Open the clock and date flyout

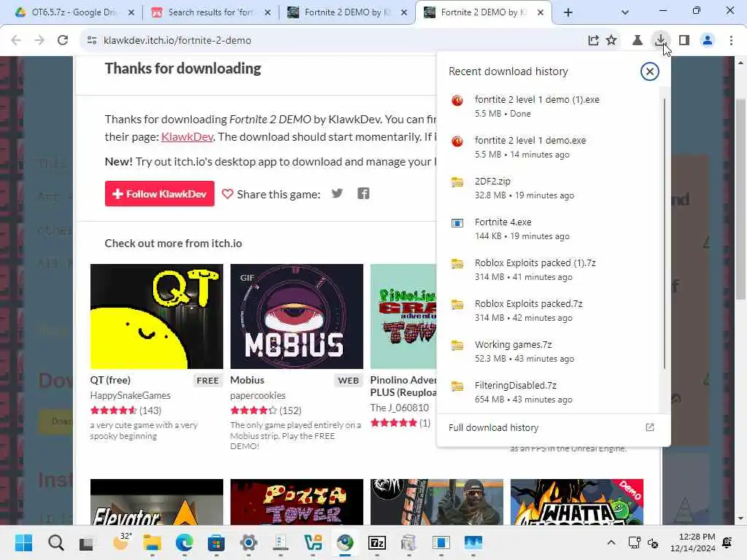(x=692, y=542)
